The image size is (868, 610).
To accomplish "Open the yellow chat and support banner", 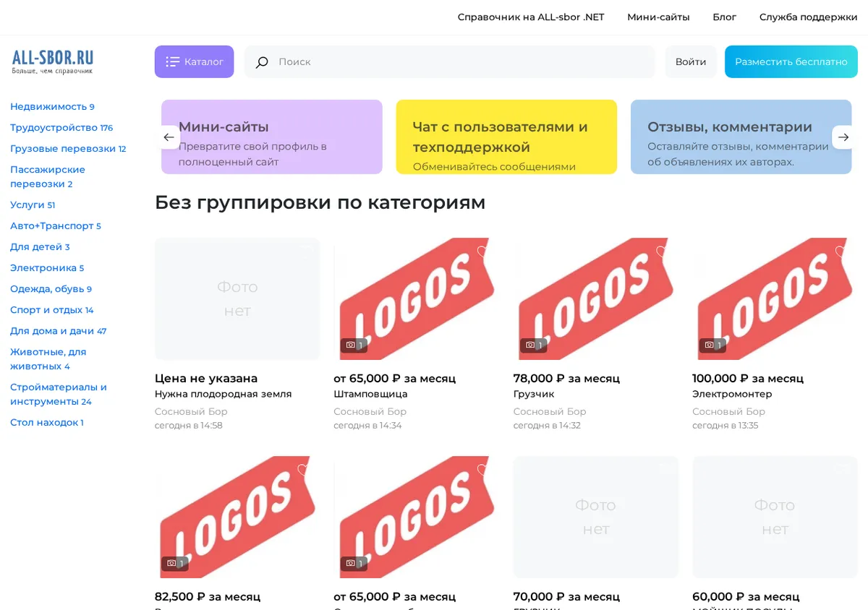I will [506, 137].
